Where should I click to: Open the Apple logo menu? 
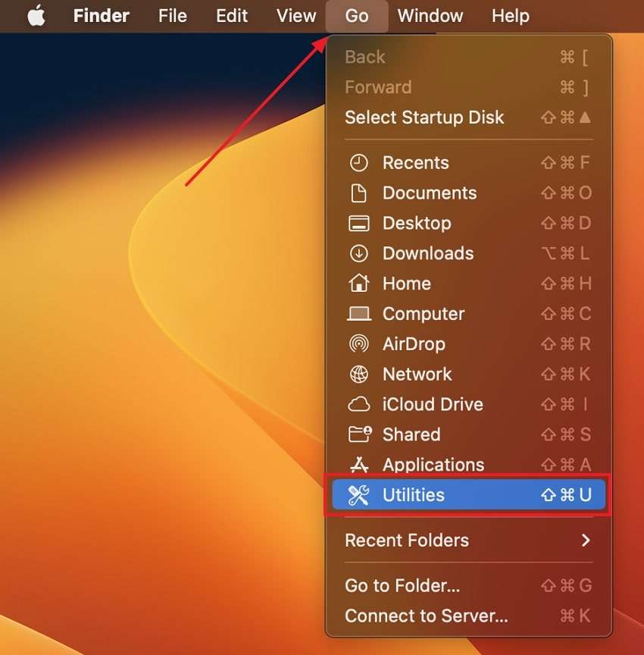pyautogui.click(x=36, y=15)
